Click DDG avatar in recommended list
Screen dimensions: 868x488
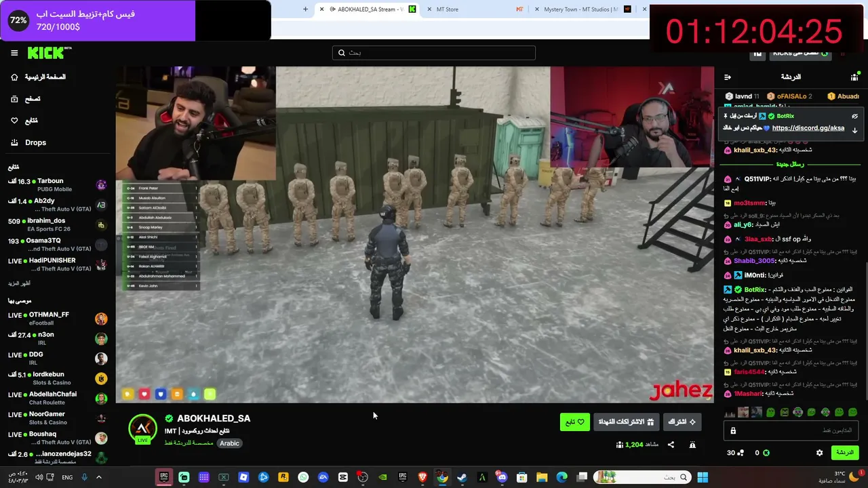point(101,359)
